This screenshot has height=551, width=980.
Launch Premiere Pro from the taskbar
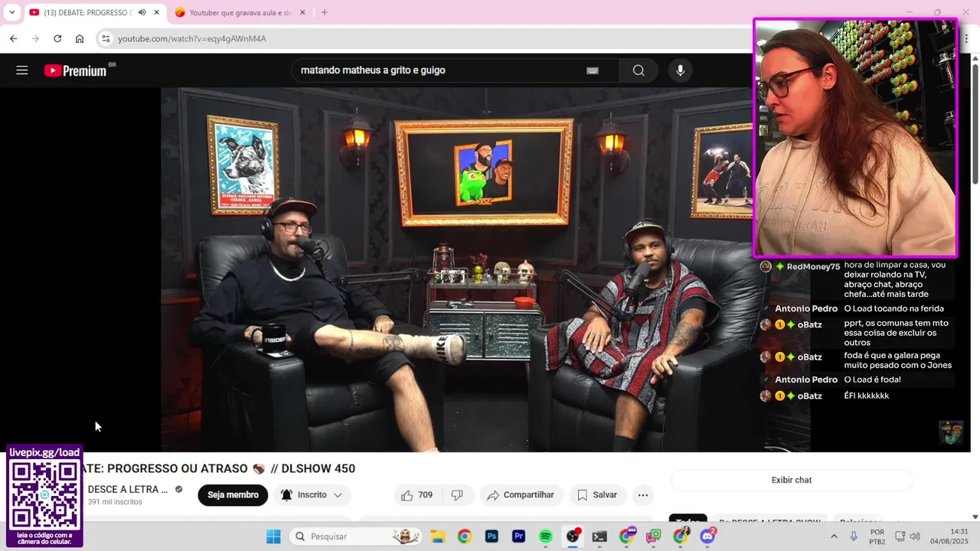pyautogui.click(x=518, y=536)
